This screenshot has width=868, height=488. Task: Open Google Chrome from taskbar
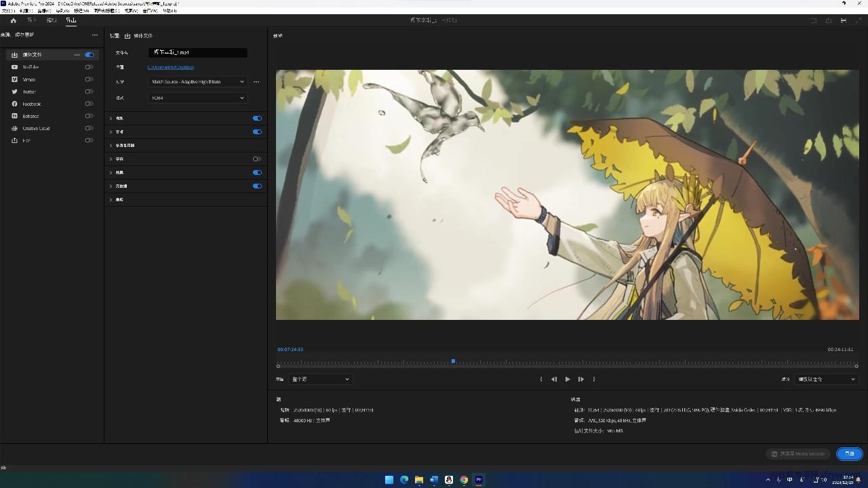(464, 480)
